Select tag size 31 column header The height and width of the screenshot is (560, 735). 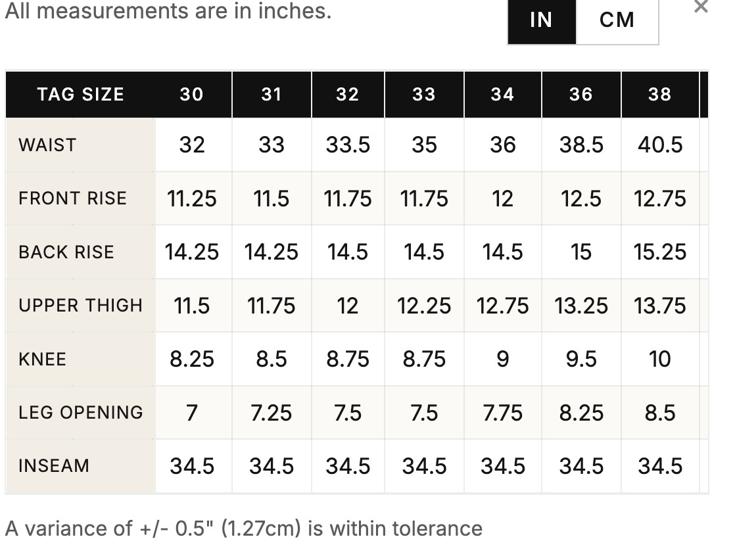pos(272,95)
